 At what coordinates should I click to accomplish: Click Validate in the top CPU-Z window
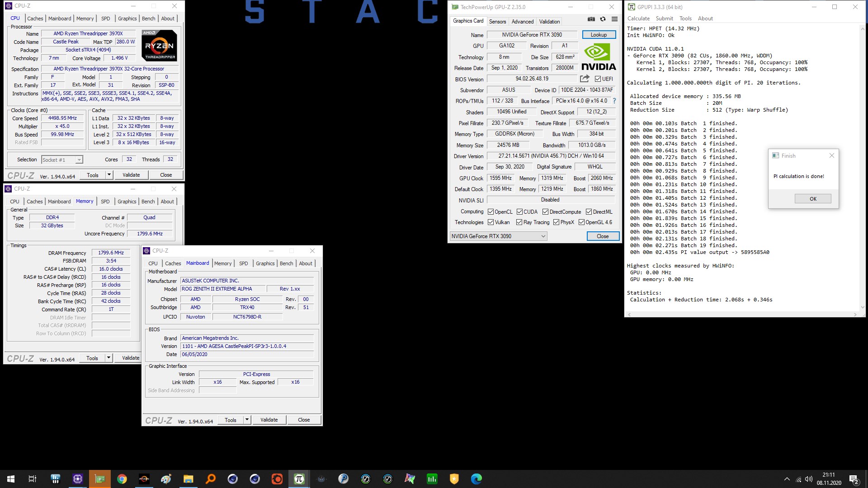pyautogui.click(x=131, y=175)
